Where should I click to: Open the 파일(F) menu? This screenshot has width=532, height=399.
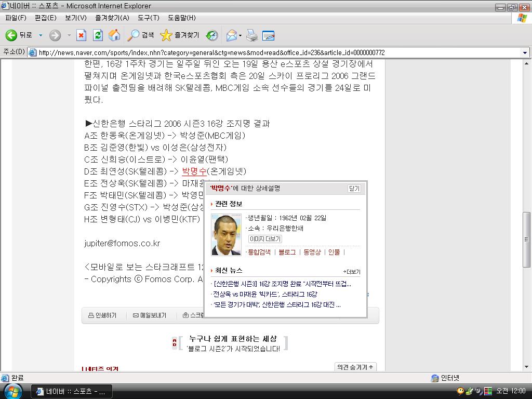16,18
